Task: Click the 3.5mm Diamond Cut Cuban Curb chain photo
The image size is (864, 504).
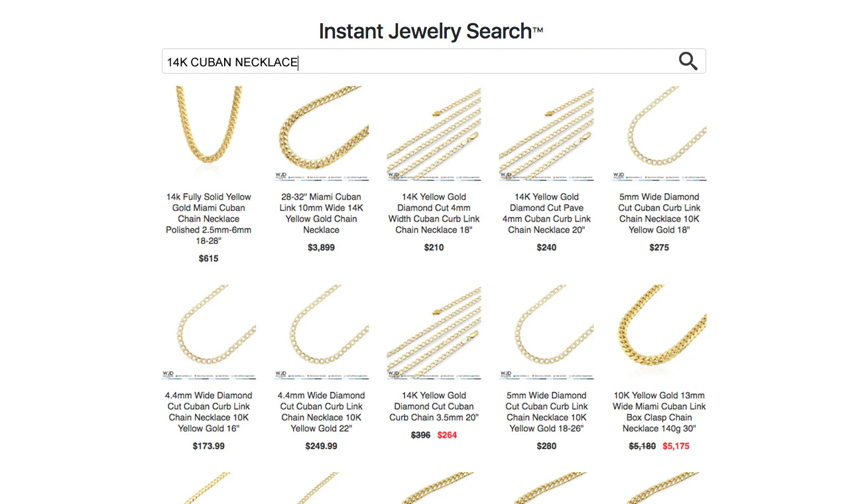Action: (x=434, y=332)
